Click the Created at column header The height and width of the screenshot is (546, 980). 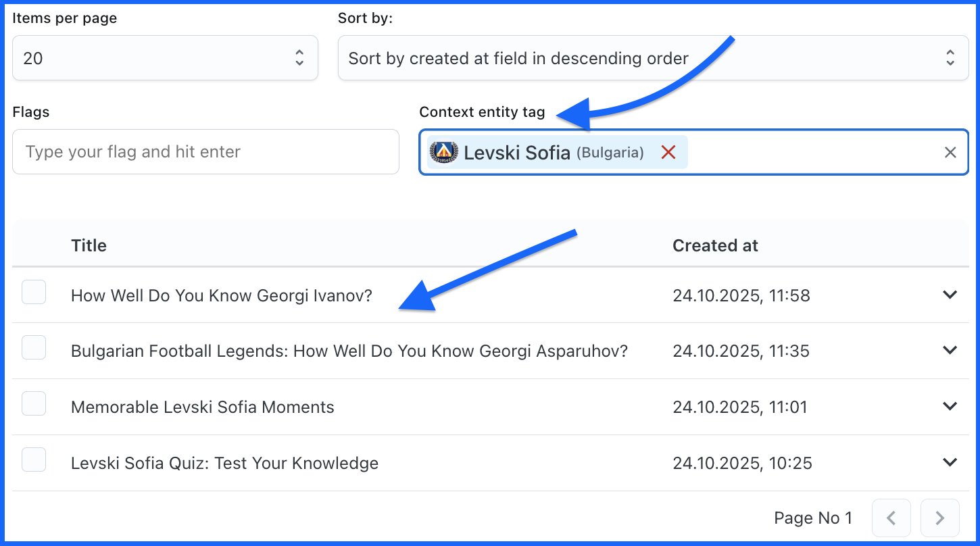tap(715, 245)
